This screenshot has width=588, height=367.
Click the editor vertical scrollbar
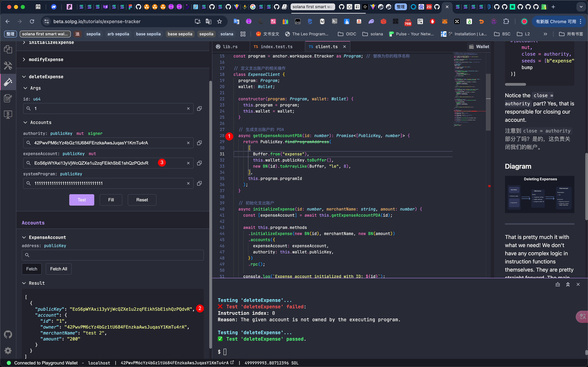point(488,102)
